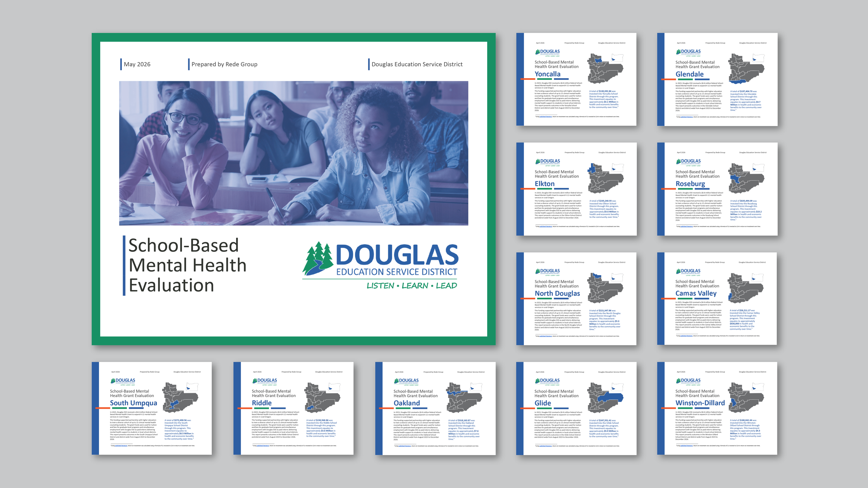Screen dimensions: 868x488
Task: Click the Douglas logo on the Glendale page
Action: [688, 53]
